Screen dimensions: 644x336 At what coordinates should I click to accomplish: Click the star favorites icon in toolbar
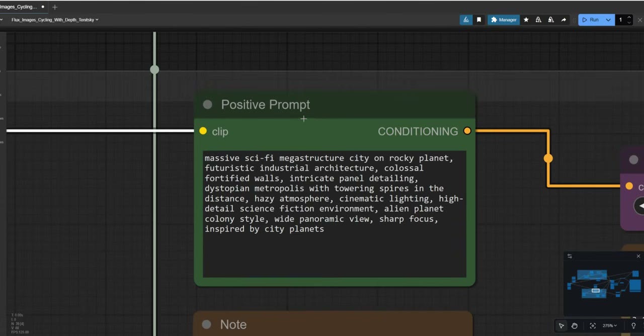[526, 20]
